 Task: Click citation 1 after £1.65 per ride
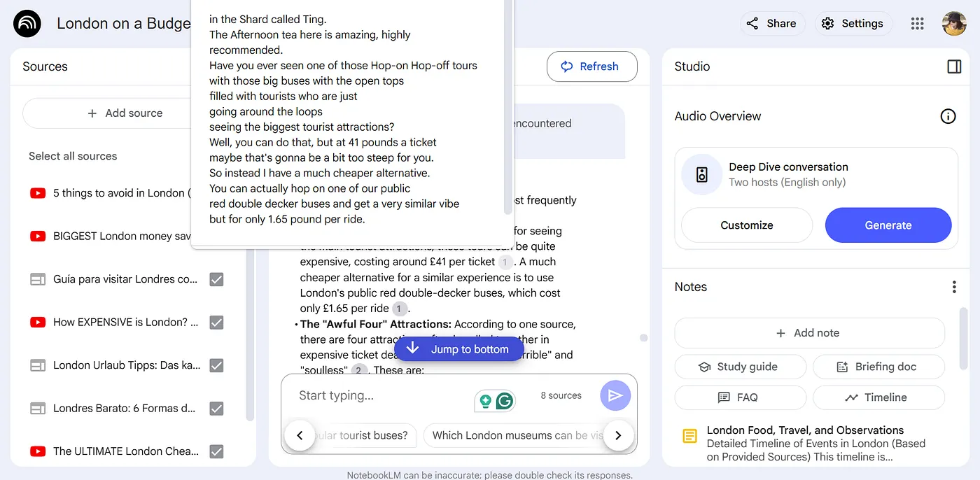click(x=400, y=309)
